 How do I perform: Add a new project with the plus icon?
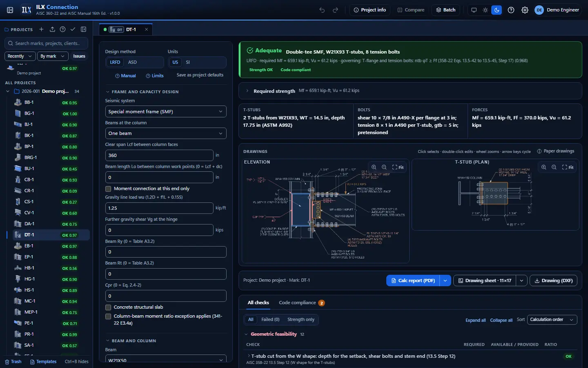tap(41, 29)
